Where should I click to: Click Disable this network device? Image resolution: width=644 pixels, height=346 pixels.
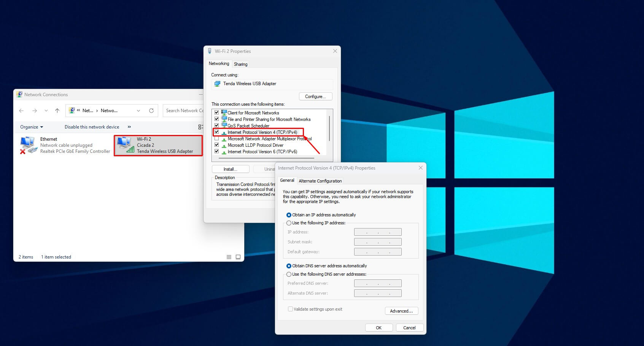(92, 127)
